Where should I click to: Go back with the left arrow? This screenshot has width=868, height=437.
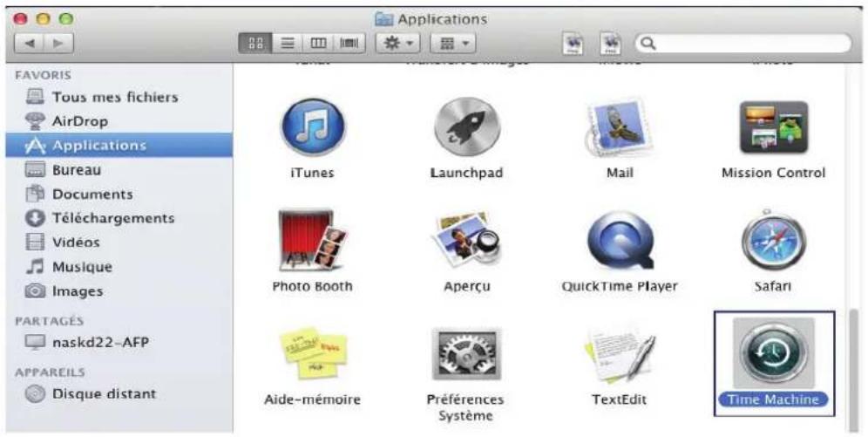click(30, 44)
